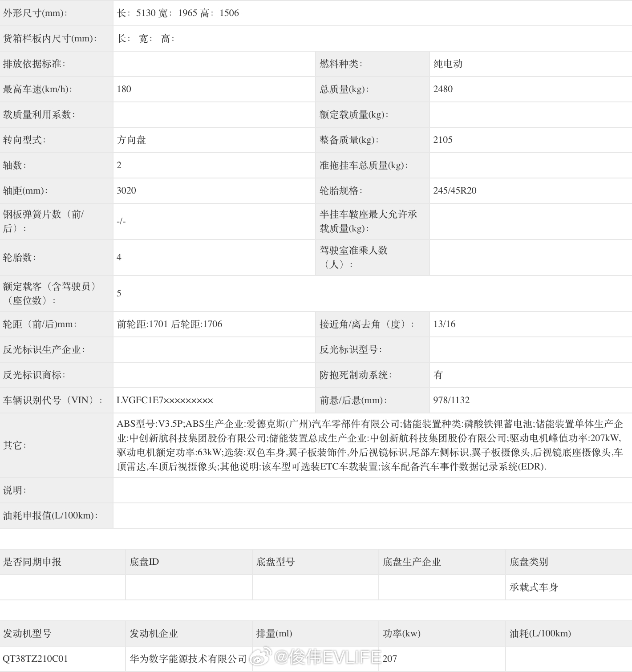Select the wheelbase value 3020

126,190
